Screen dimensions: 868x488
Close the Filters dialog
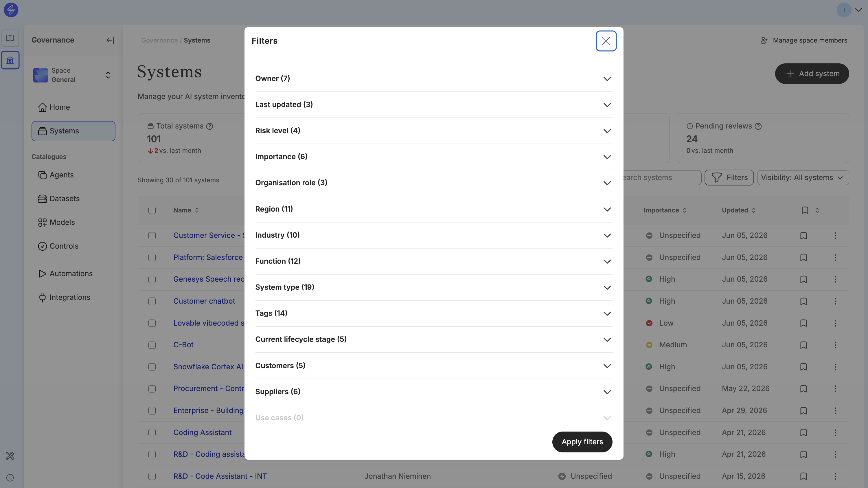click(606, 41)
